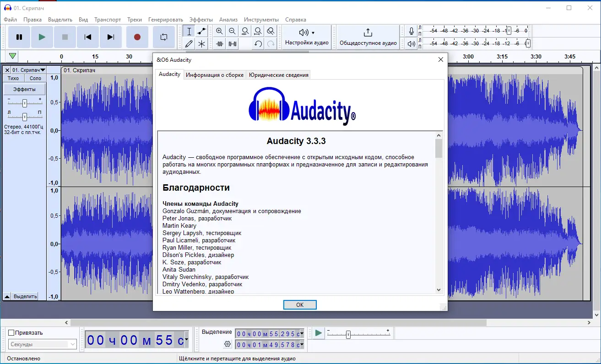This screenshot has height=364, width=601.
Task: Click the Pause transport button
Action: (19, 37)
